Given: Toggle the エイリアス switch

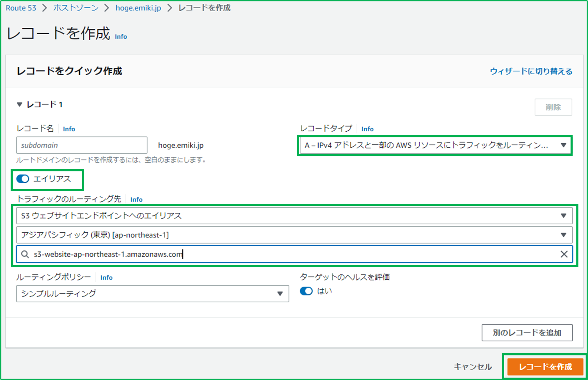Looking at the screenshot, I should [23, 179].
